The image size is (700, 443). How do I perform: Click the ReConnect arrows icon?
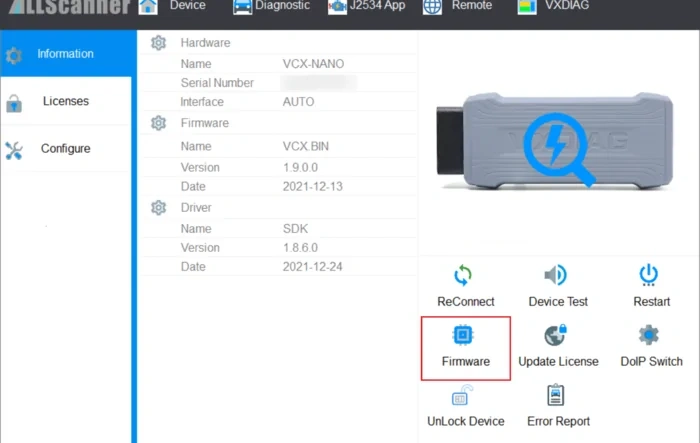(463, 275)
